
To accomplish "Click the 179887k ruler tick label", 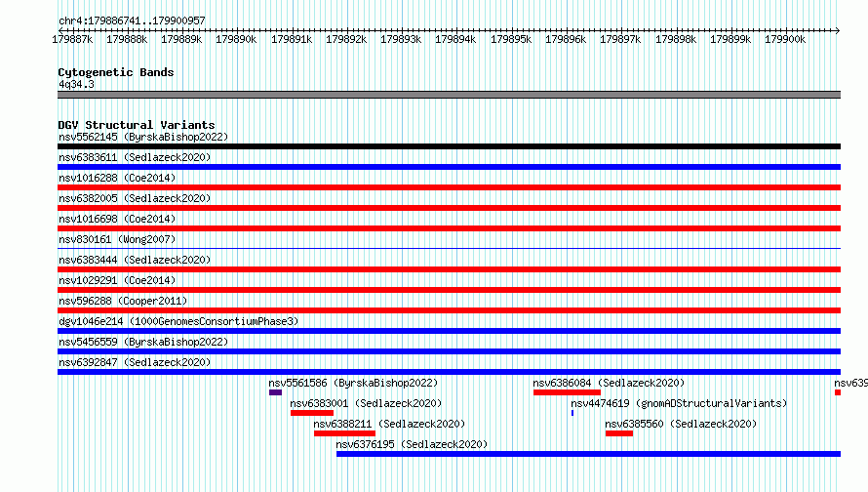I will pyautogui.click(x=72, y=39).
